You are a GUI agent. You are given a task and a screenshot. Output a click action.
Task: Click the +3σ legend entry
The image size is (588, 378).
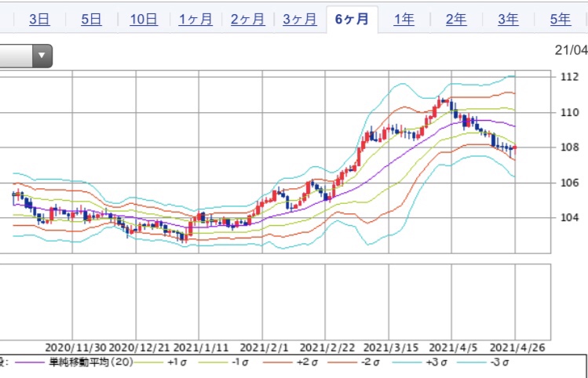pos(436,362)
